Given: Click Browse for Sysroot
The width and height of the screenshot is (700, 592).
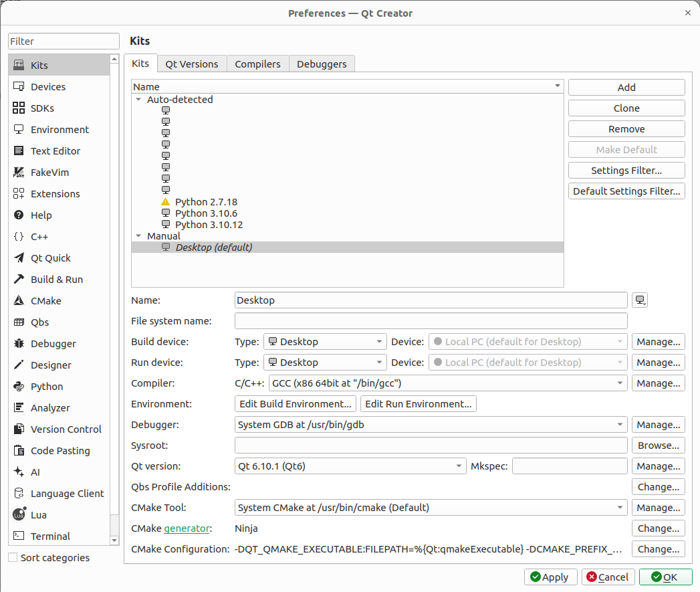Looking at the screenshot, I should point(658,446).
